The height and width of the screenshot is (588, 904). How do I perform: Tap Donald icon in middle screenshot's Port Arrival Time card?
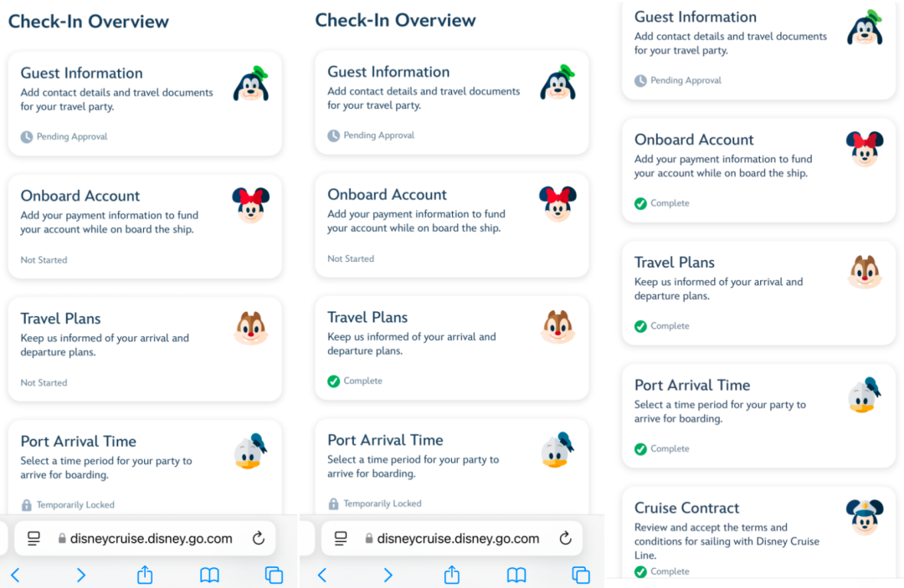pyautogui.click(x=558, y=450)
